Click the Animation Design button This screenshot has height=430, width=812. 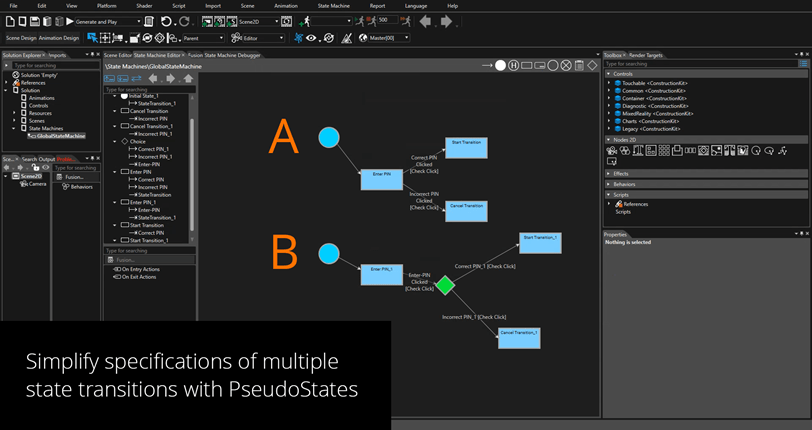[x=58, y=38]
